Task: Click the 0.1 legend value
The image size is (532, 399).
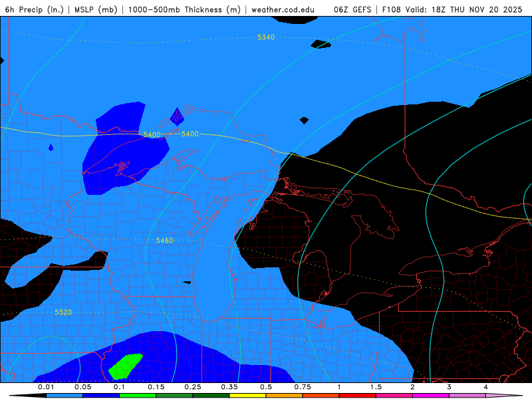Action: click(119, 387)
